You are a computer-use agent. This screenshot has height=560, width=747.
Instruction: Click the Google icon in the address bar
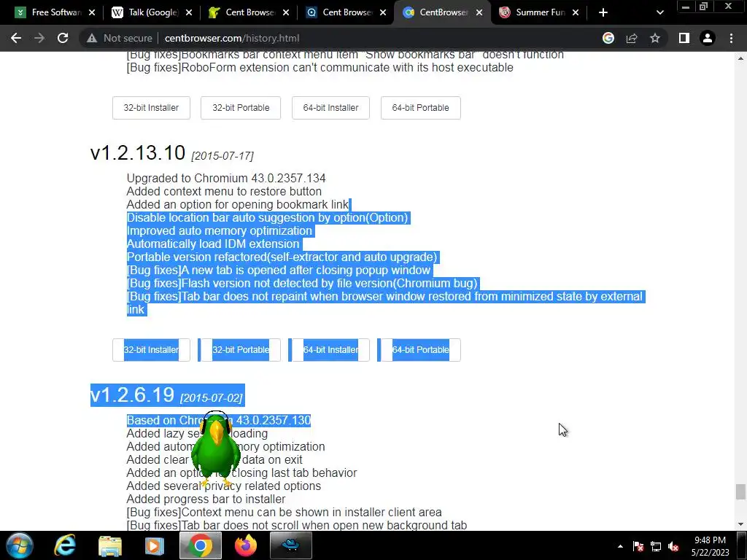608,38
